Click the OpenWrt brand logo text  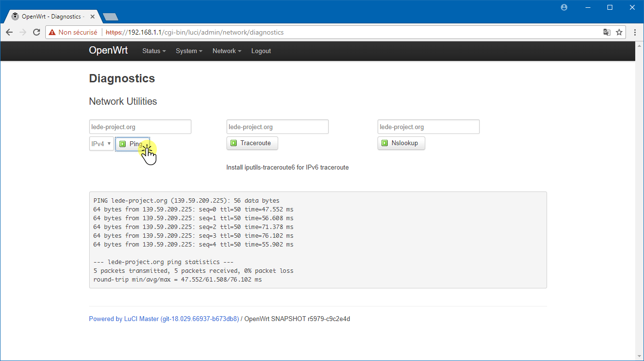[x=108, y=50]
